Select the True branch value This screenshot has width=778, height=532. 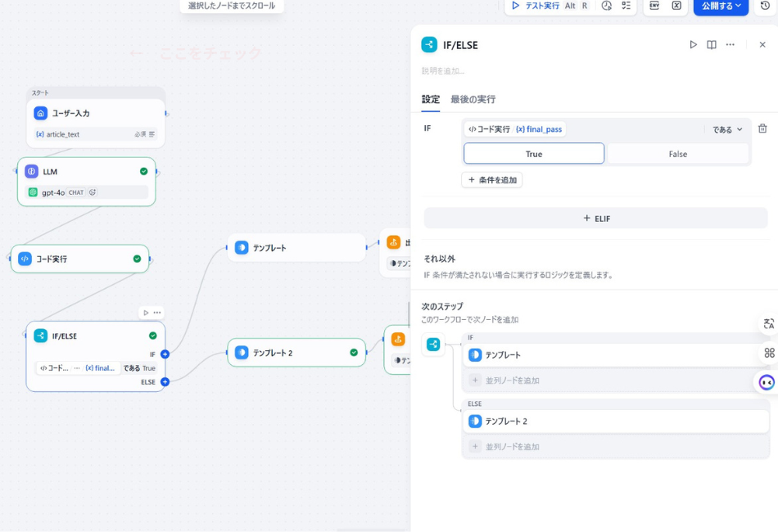pyautogui.click(x=534, y=153)
